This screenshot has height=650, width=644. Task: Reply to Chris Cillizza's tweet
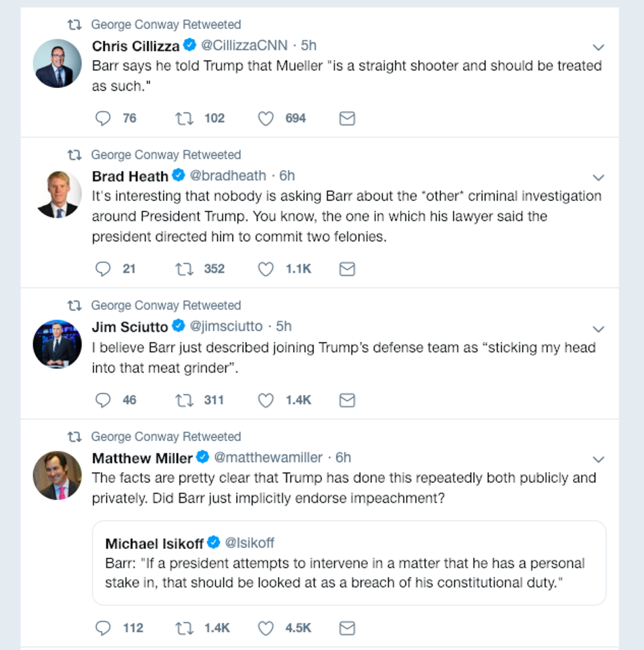tap(103, 118)
